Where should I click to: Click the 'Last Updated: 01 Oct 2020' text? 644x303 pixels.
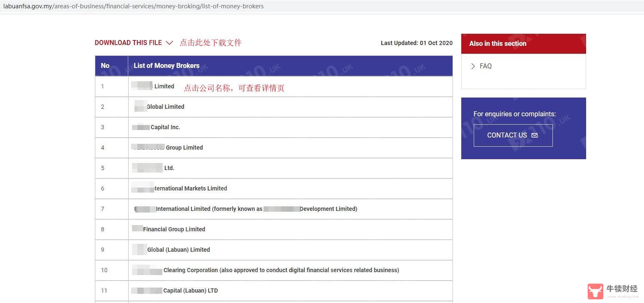pos(417,43)
